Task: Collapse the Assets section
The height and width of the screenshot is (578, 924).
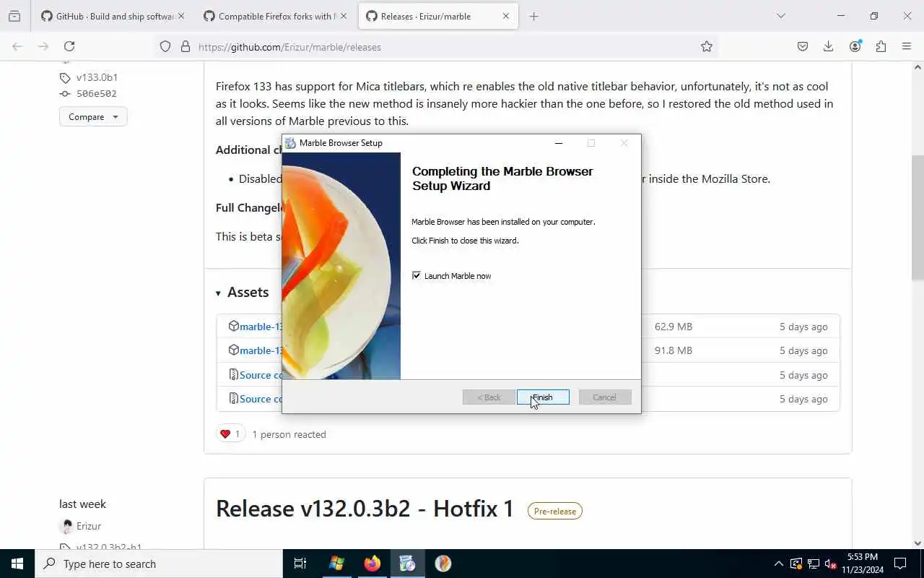Action: [242, 292]
